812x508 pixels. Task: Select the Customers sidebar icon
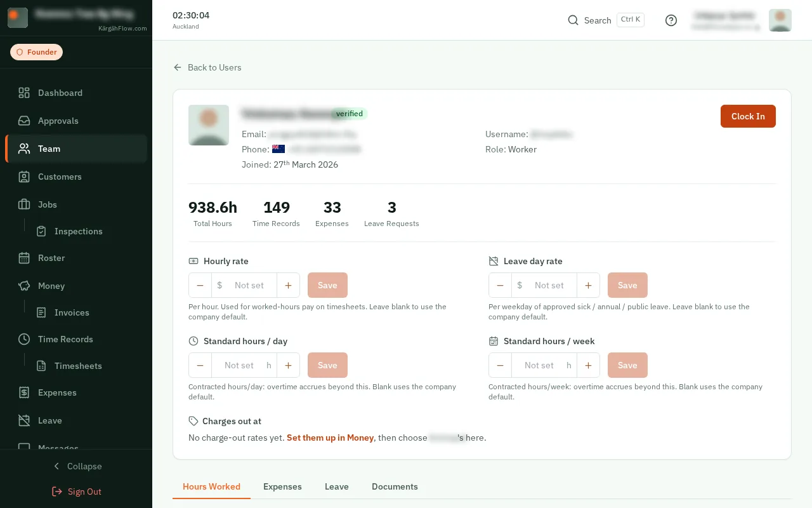(24, 177)
